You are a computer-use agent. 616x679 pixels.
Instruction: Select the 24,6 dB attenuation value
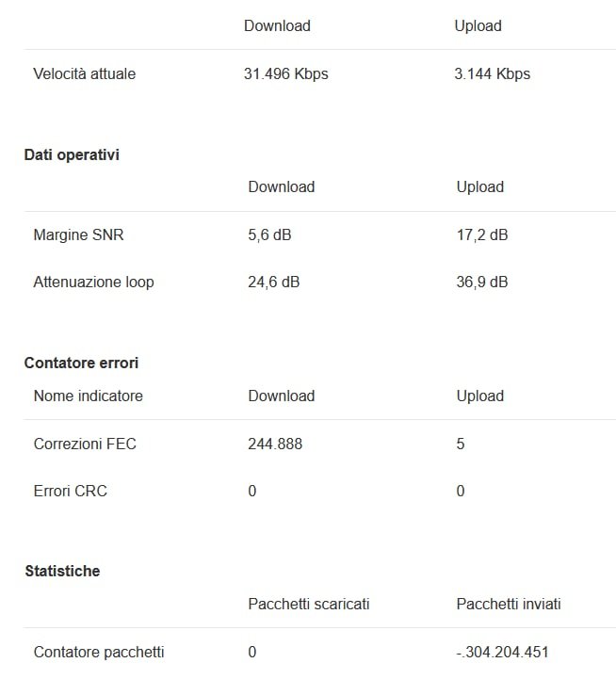[x=274, y=282]
